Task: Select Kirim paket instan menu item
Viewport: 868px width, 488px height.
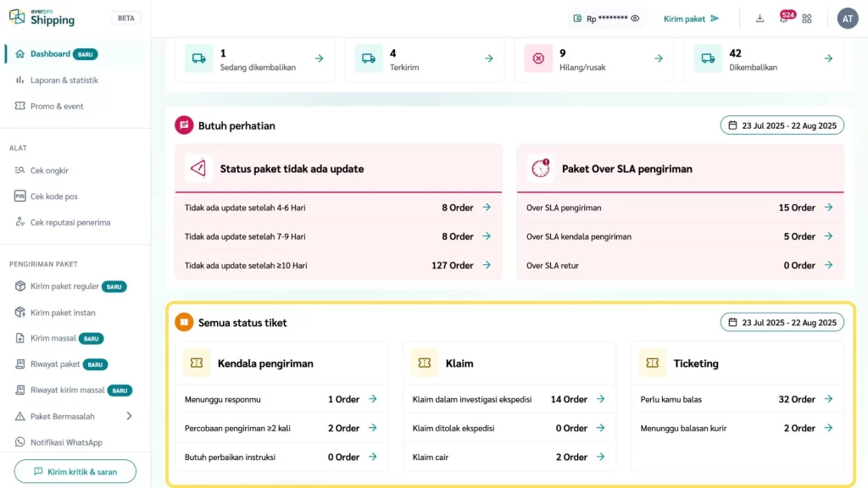Action: click(x=63, y=313)
